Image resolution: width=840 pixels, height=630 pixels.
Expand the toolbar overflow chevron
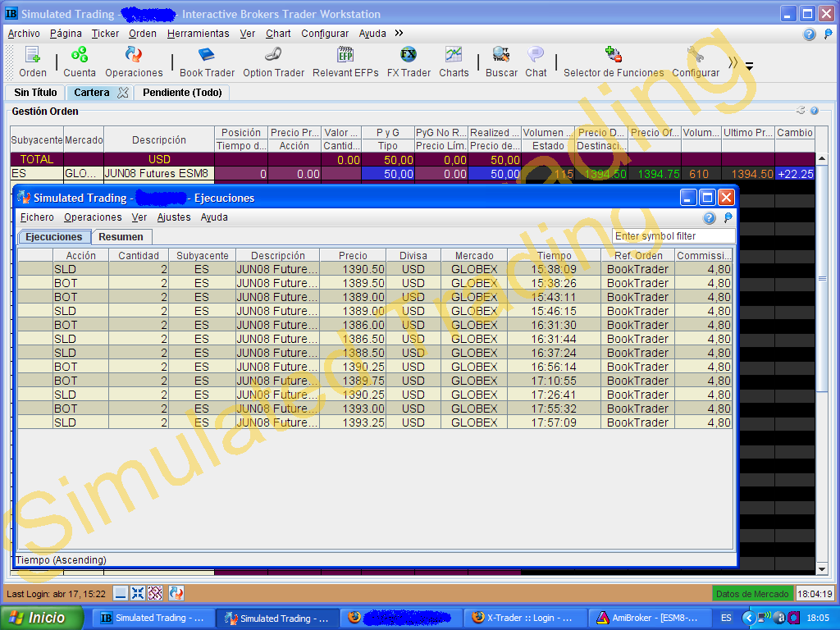click(x=733, y=63)
